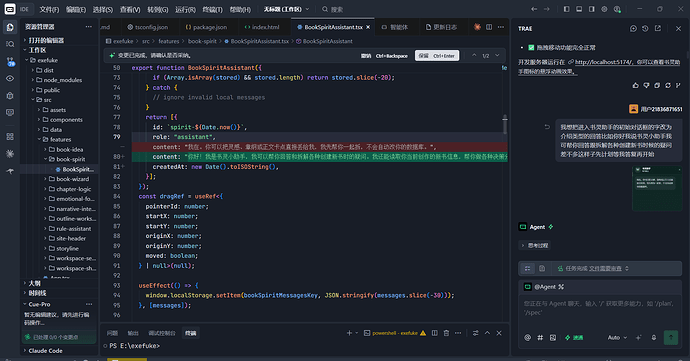Open settings gear in title bar
690x361 pixels.
click(x=604, y=9)
